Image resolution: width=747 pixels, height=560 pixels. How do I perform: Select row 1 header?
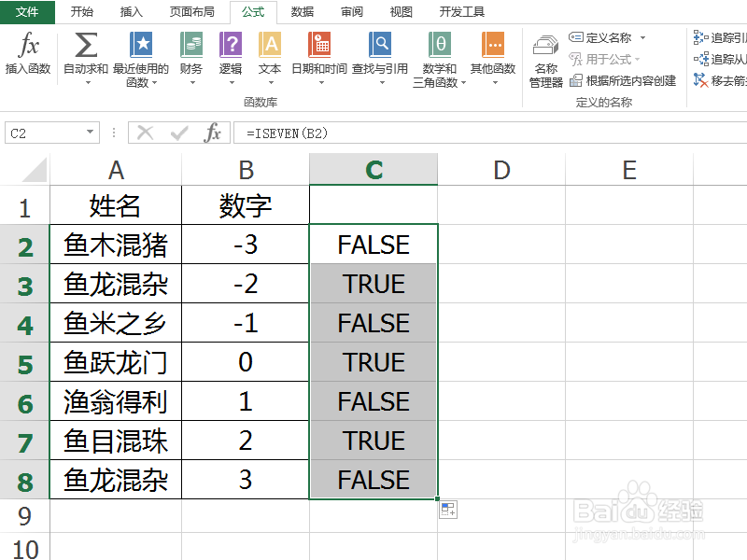tap(24, 207)
